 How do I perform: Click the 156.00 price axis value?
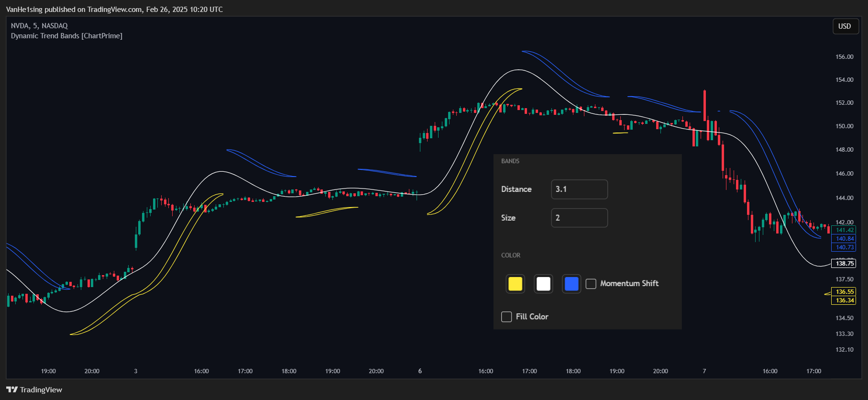(844, 57)
